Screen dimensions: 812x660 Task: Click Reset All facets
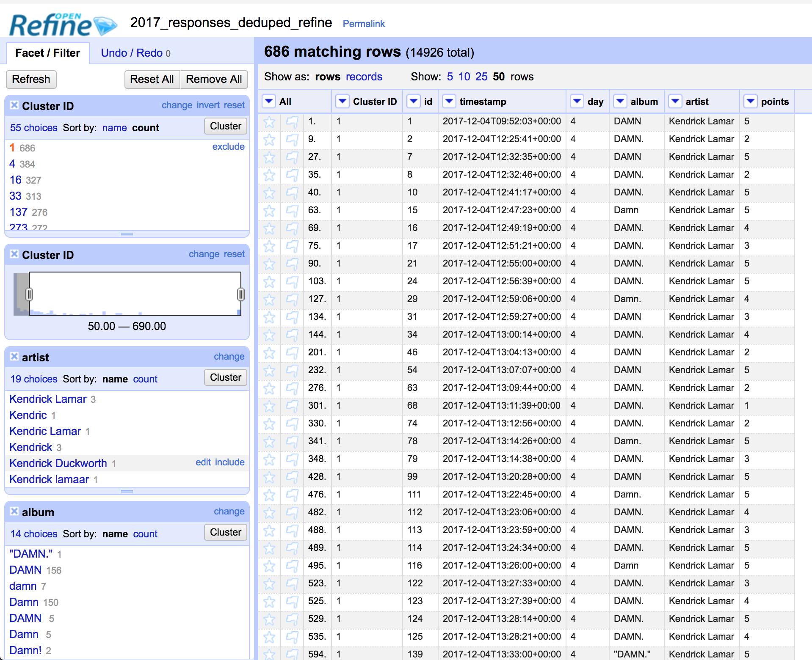pos(152,79)
